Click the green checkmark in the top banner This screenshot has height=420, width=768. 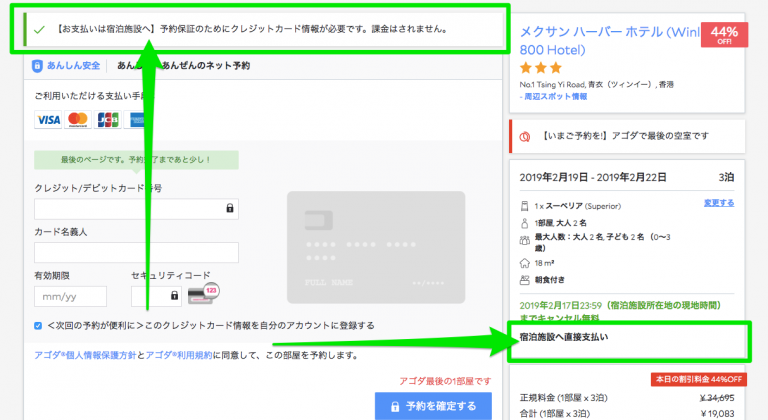(x=38, y=29)
